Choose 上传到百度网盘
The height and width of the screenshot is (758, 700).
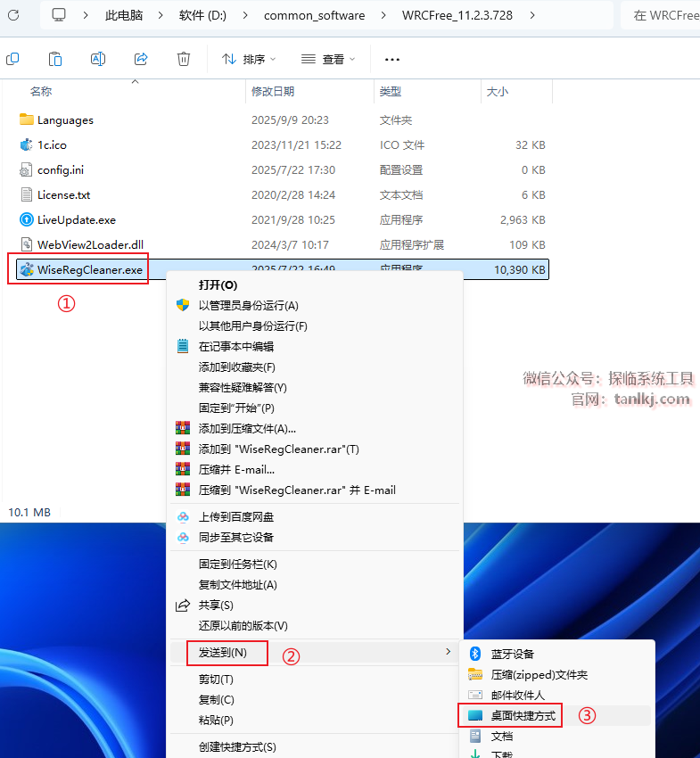[x=315, y=516]
